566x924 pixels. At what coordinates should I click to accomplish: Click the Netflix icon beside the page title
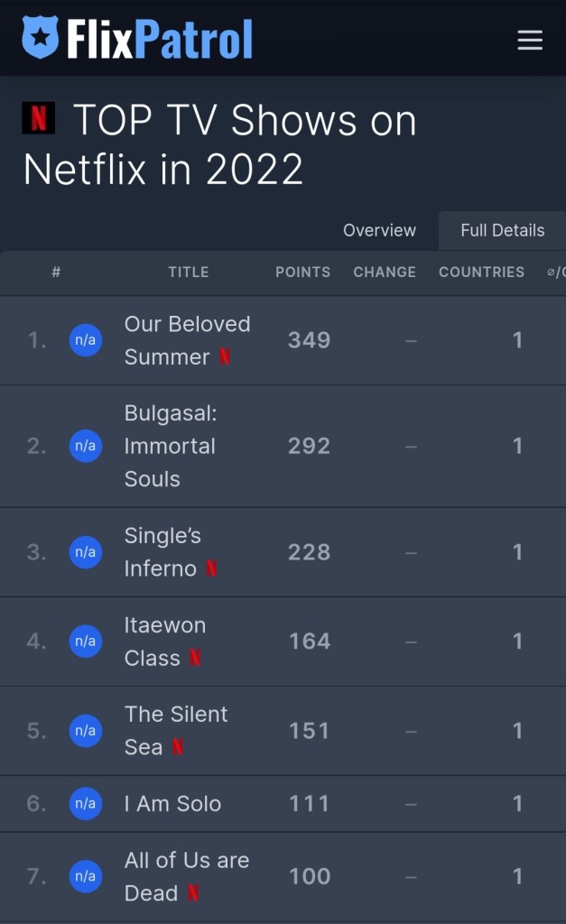(39, 118)
